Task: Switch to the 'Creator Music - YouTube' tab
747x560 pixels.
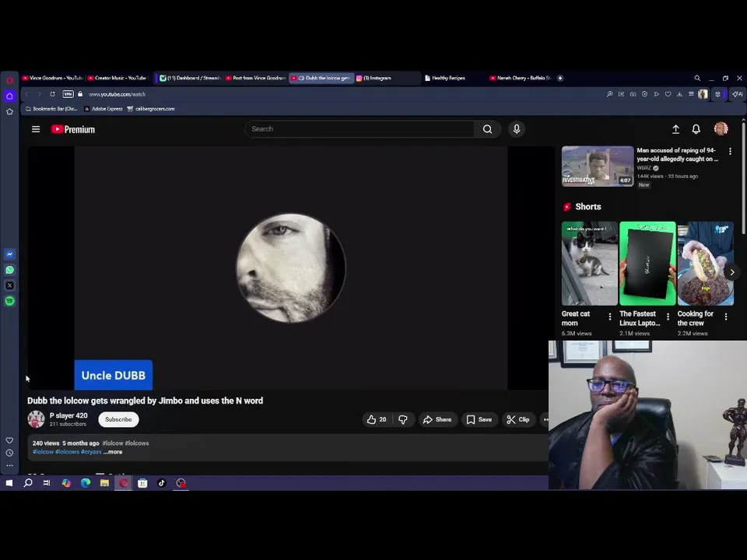Action: click(x=118, y=78)
